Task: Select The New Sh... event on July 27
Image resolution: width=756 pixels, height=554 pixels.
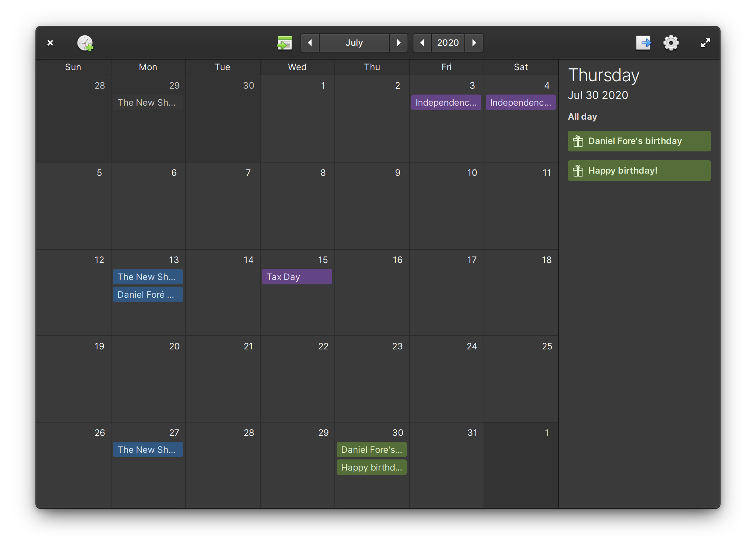Action: 148,450
